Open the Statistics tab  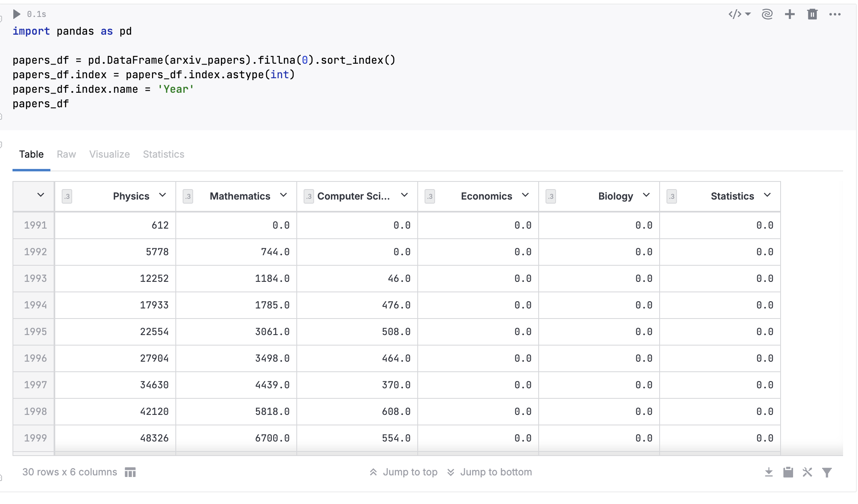coord(163,154)
